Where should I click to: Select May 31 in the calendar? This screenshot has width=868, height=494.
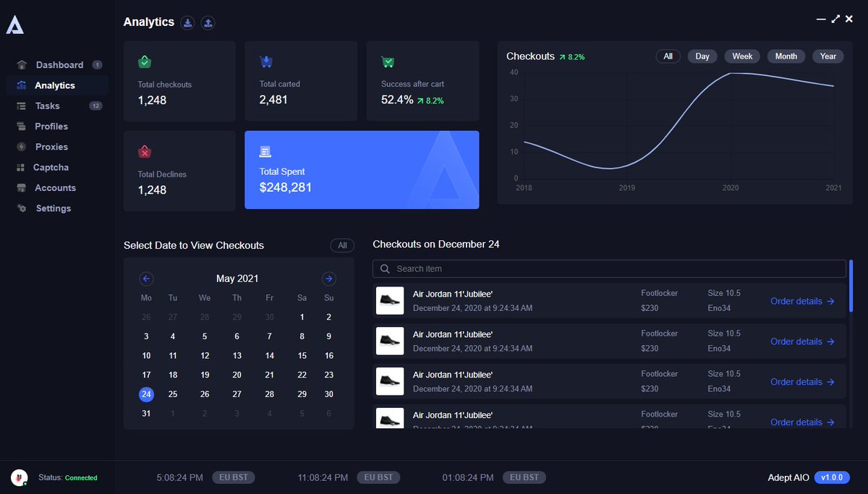pyautogui.click(x=146, y=413)
